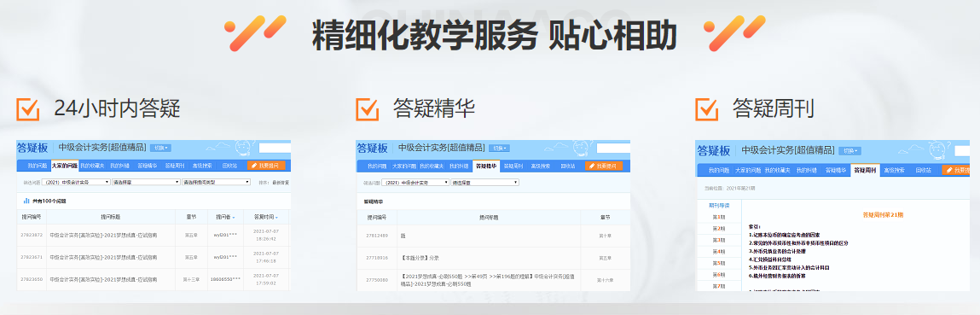The width and height of the screenshot is (980, 315).
Task: Open 切换 dropdown in the left screenshot
Action: [x=160, y=149]
